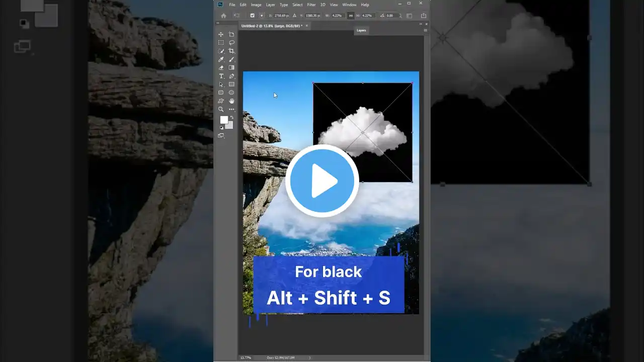Collapse the tools panel double arrow
The width and height of the screenshot is (644, 362).
pyautogui.click(x=218, y=23)
